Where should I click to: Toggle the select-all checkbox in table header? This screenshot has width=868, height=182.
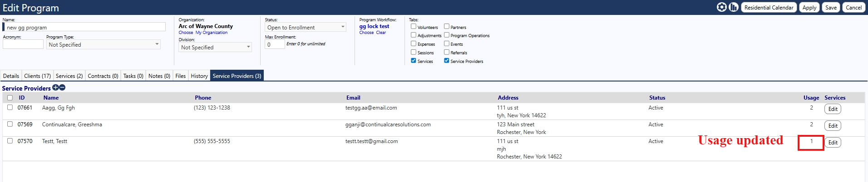[x=10, y=98]
